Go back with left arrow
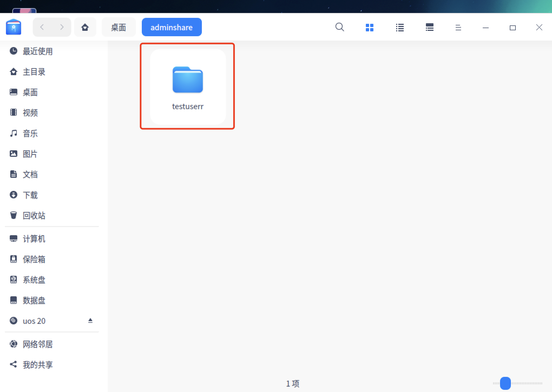 42,27
